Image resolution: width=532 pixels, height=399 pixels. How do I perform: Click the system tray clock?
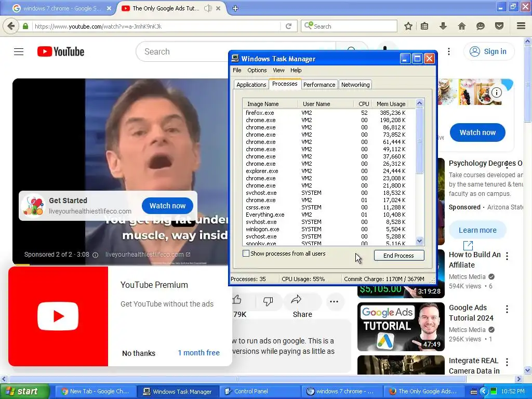(x=512, y=391)
